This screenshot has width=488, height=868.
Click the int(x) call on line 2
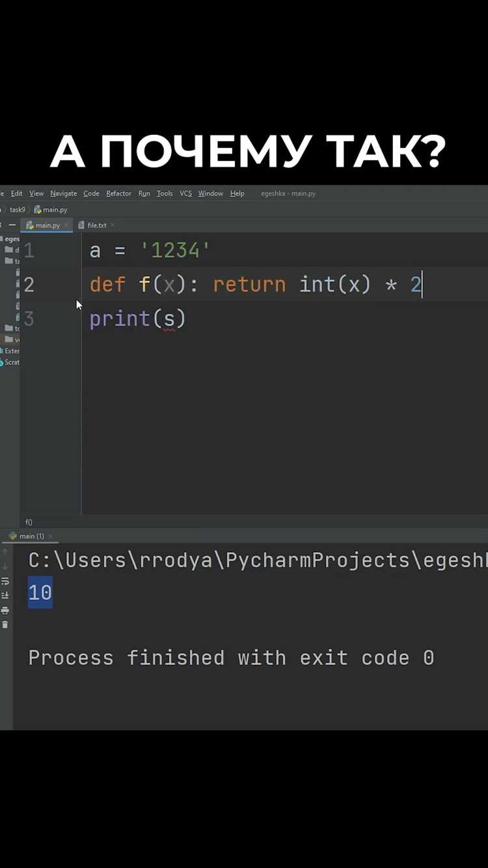pos(335,285)
